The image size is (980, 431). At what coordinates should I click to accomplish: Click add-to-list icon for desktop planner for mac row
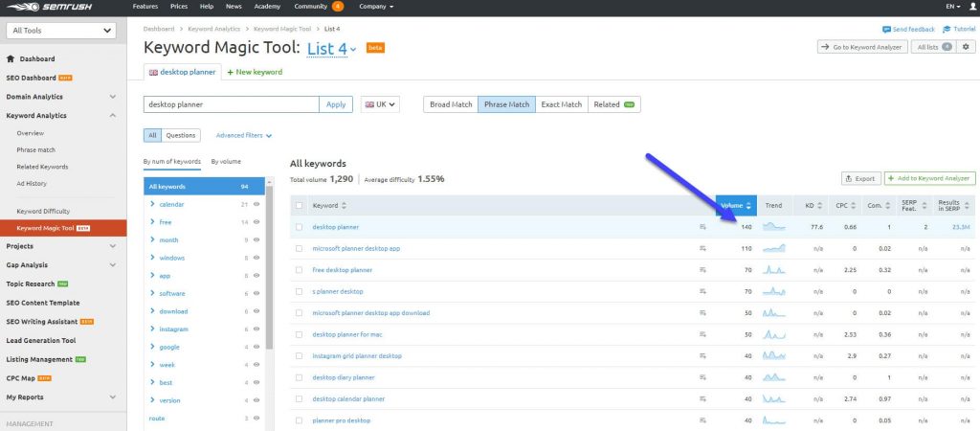point(702,334)
